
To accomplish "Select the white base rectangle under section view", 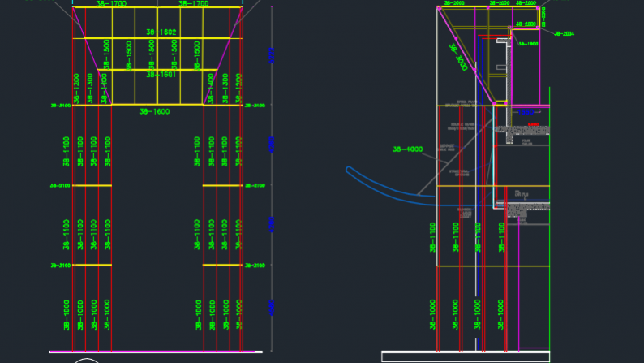I will [465, 357].
